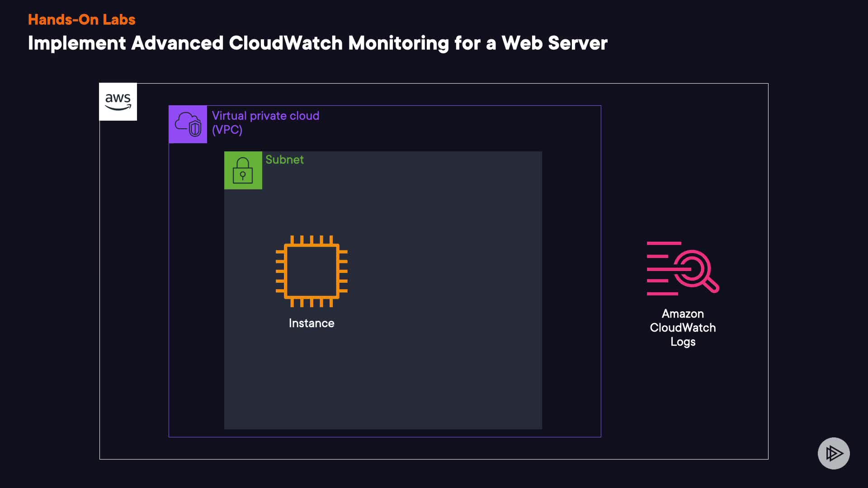Select the Virtual private cloud label
This screenshot has width=868, height=488.
pyautogui.click(x=265, y=116)
